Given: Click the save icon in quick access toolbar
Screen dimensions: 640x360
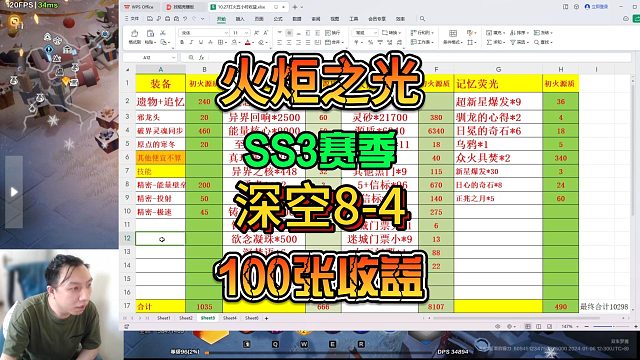Looking at the screenshot, I should click(150, 19).
